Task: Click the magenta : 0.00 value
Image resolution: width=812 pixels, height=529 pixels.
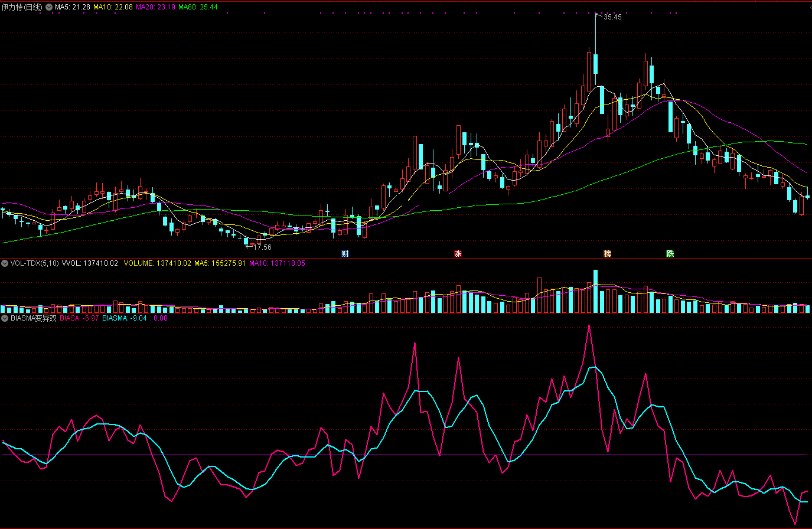Action: [159, 318]
